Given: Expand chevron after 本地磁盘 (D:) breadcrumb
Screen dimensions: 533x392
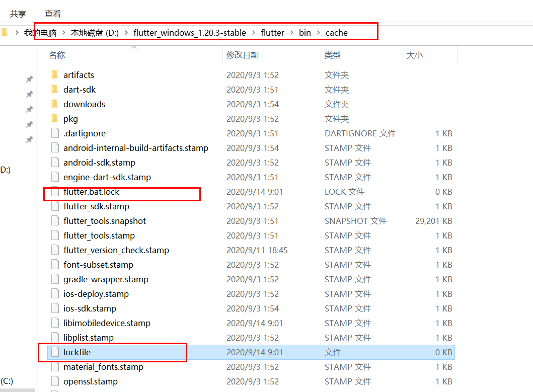Looking at the screenshot, I should pyautogui.click(x=126, y=33).
